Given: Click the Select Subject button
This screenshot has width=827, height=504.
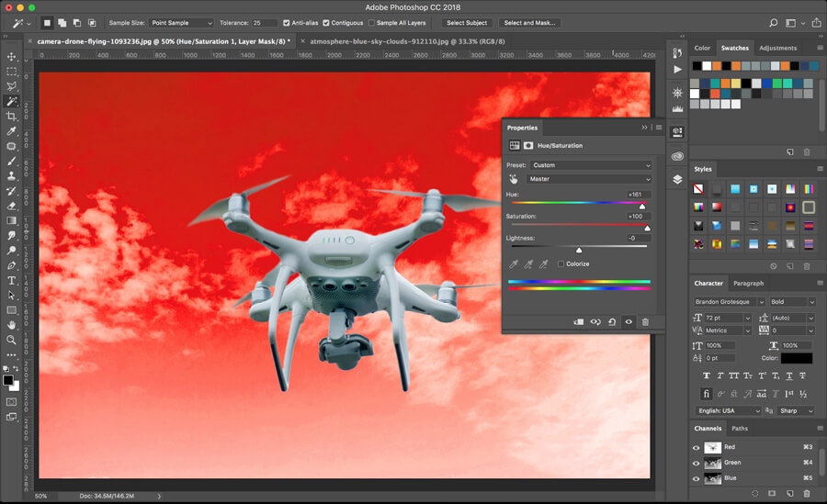Looking at the screenshot, I should 467,22.
